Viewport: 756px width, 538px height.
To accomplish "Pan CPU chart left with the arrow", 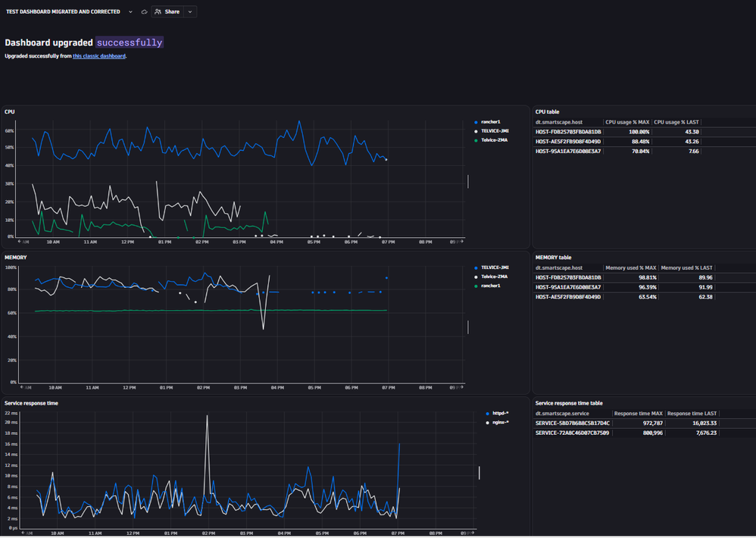I will 20,242.
